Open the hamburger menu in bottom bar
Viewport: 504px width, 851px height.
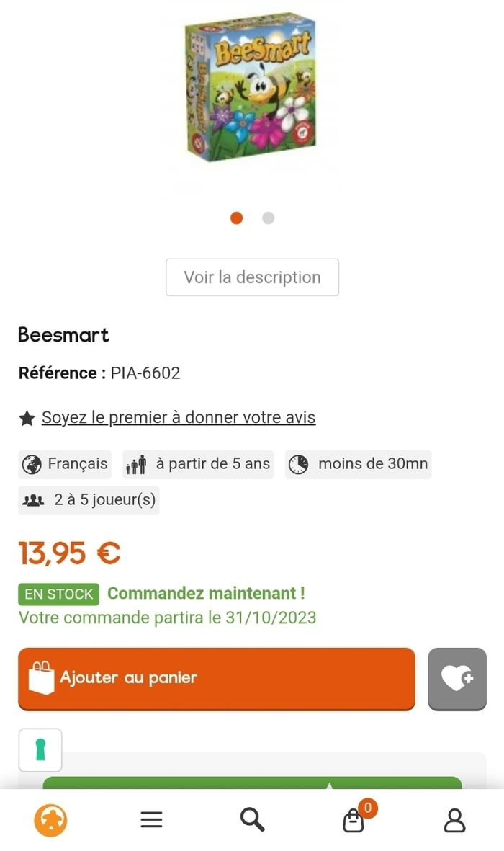point(151,819)
